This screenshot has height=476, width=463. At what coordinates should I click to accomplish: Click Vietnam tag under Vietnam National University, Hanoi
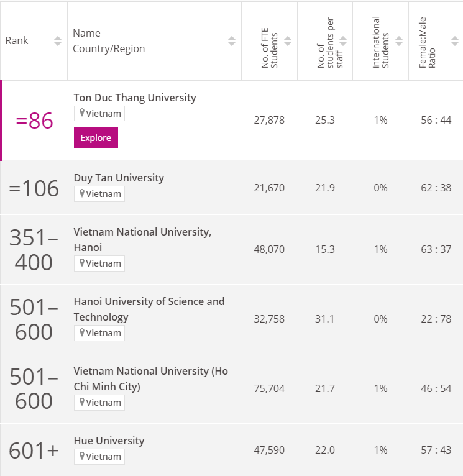(99, 263)
